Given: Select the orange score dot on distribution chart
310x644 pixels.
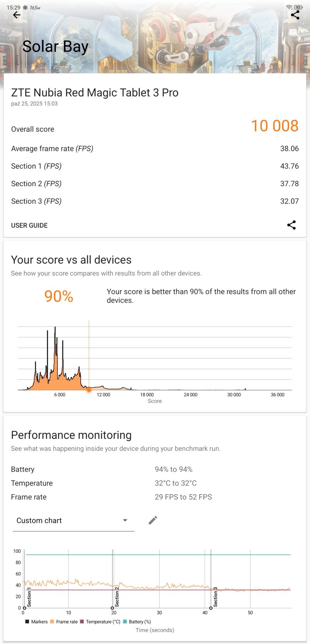Looking at the screenshot, I should point(89,390).
